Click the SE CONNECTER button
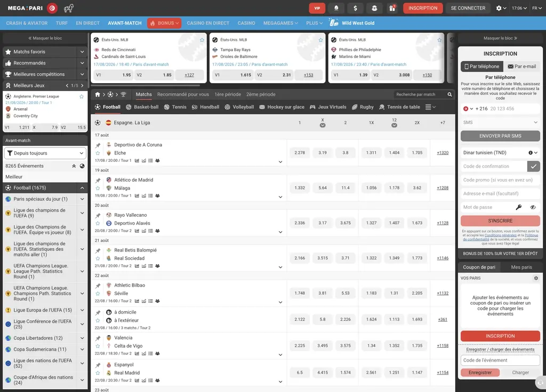Image resolution: width=546 pixels, height=392 pixels. coord(468,8)
